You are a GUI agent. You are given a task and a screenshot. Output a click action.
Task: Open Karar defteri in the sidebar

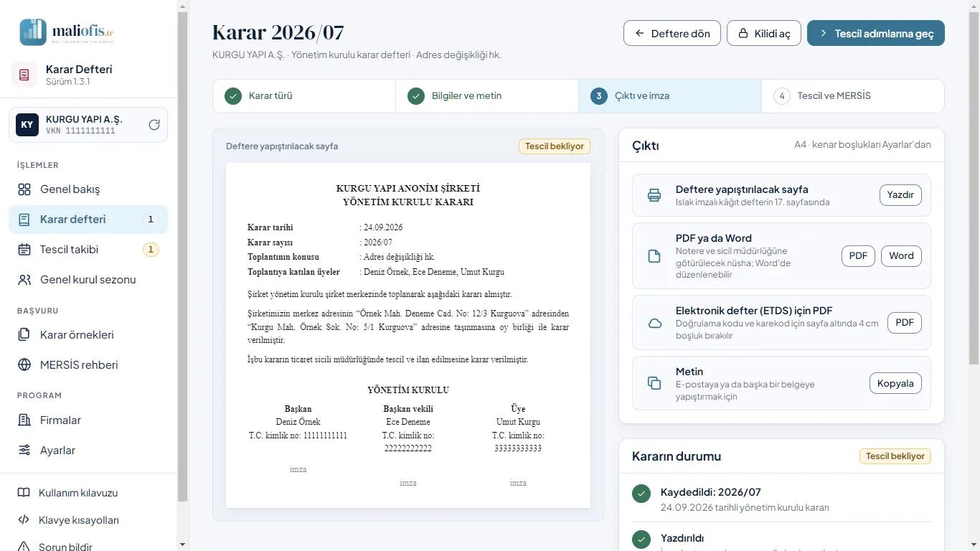(88, 220)
